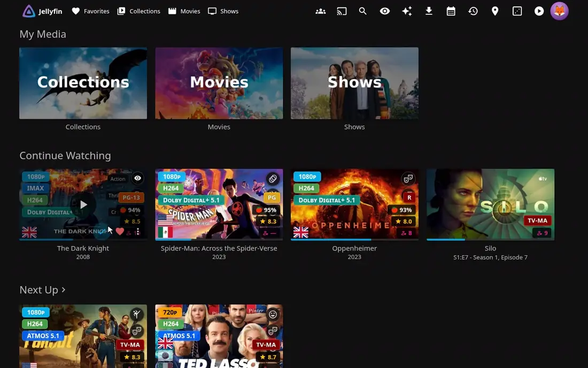Open the Ted Lasso poster in Next Up
588x368 pixels.
pyautogui.click(x=219, y=336)
